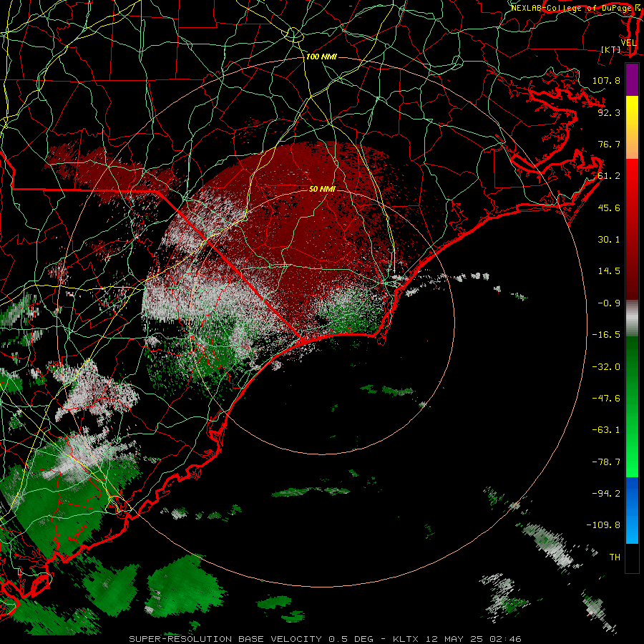Click the TH label on the legend
The image size is (644, 644).
[x=615, y=557]
